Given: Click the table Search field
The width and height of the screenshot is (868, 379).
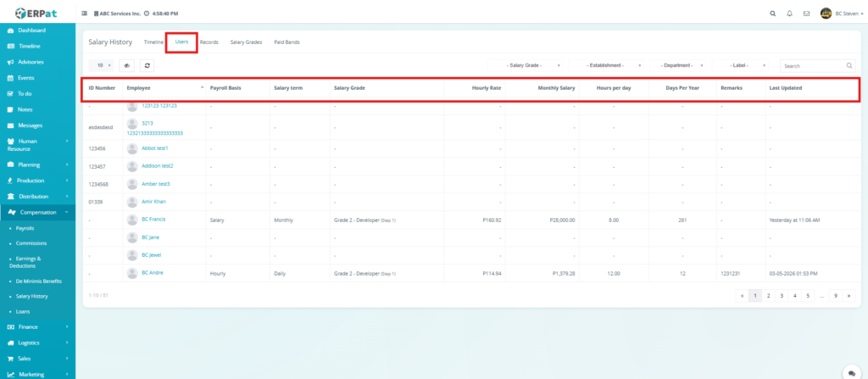Looking at the screenshot, I should [812, 65].
